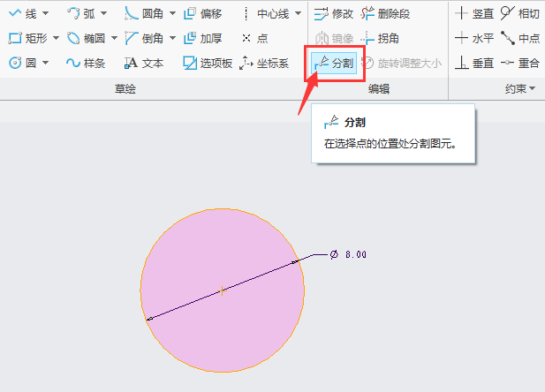Select the Fillet (圆角) tool
Viewport: 545px width, 392px height.
(x=144, y=14)
